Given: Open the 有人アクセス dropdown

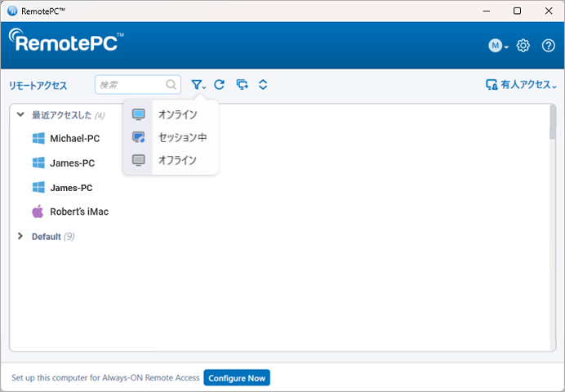Looking at the screenshot, I should [x=521, y=85].
